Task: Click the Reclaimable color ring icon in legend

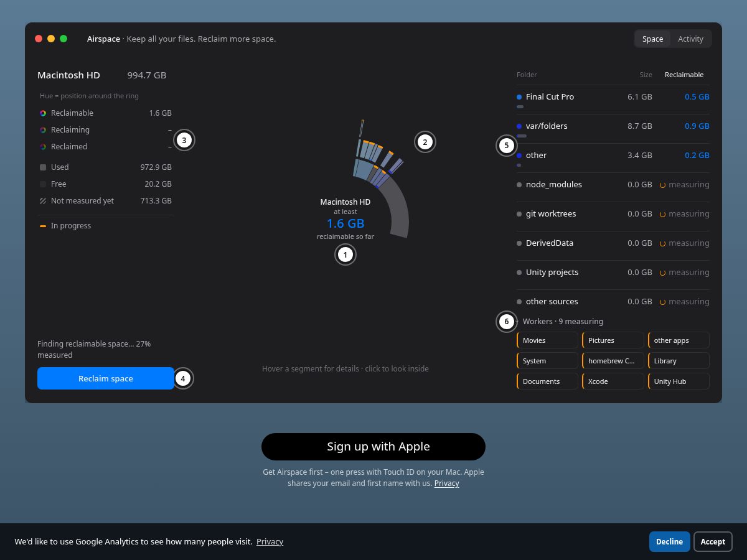Action: click(x=43, y=113)
